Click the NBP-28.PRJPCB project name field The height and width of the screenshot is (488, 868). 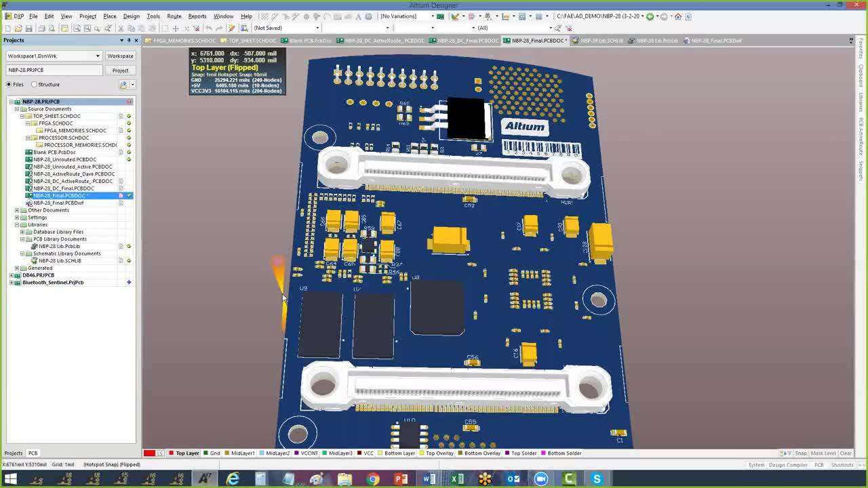(x=54, y=70)
